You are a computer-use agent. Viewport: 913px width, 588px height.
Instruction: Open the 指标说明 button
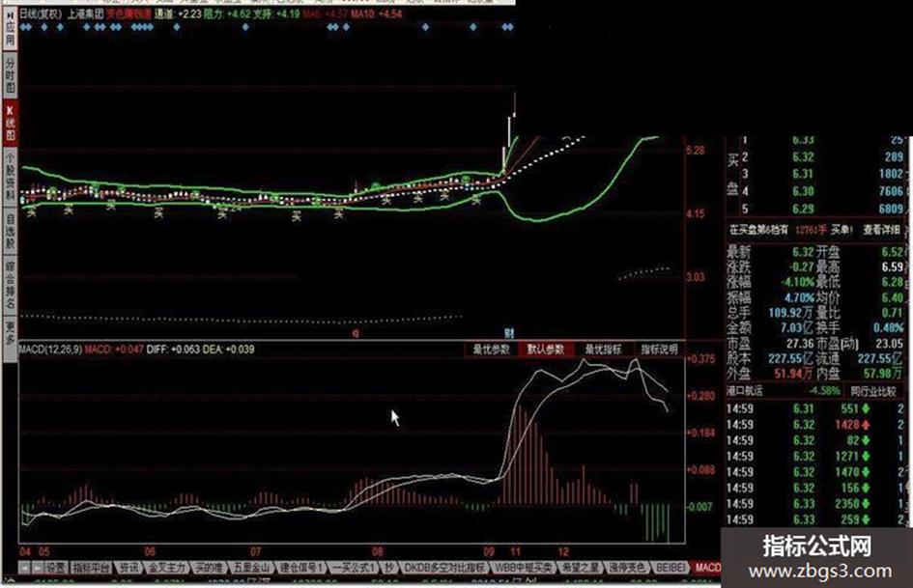tap(659, 349)
